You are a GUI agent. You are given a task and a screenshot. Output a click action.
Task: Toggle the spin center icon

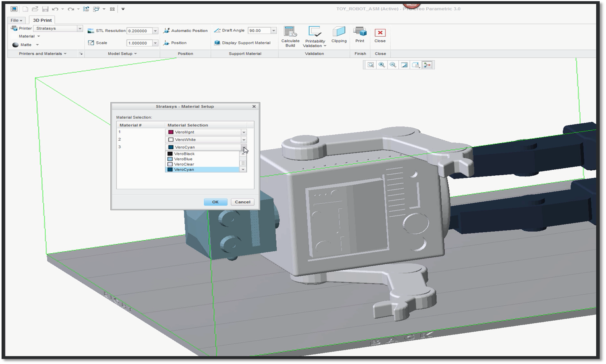pos(427,65)
